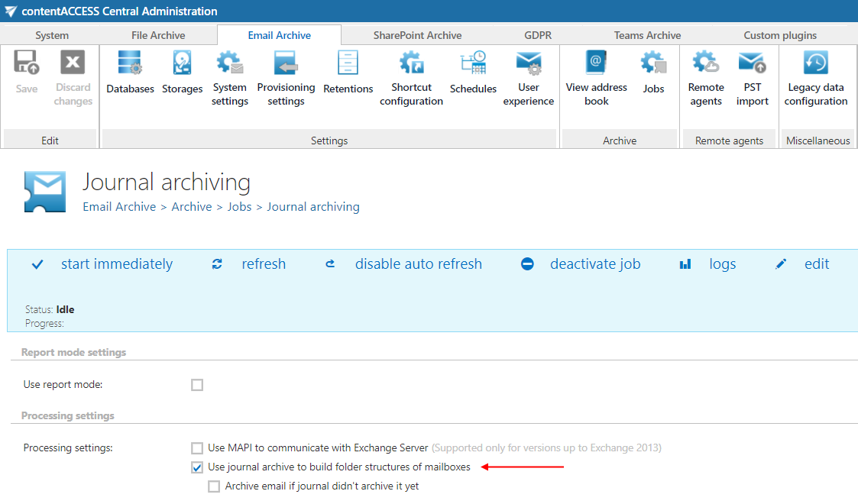Image resolution: width=858 pixels, height=504 pixels.
Task: Open Legacy data configuration
Action: click(x=816, y=64)
